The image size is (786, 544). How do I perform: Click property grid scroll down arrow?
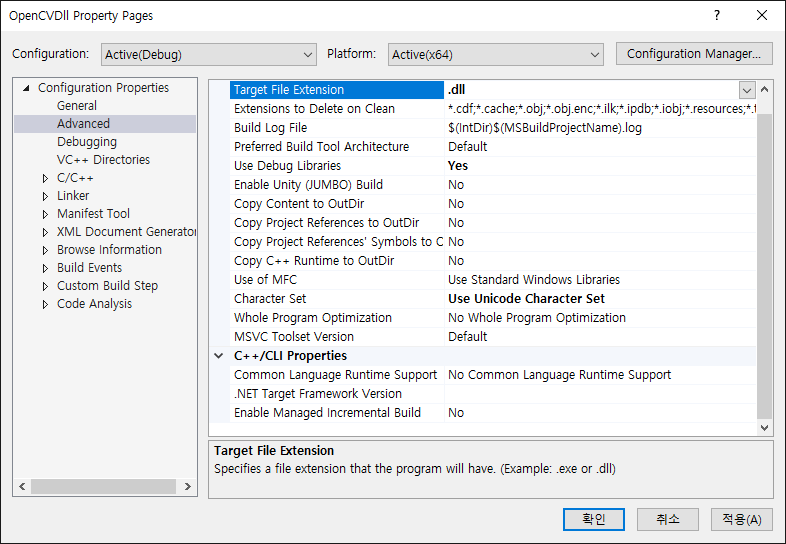[764, 428]
